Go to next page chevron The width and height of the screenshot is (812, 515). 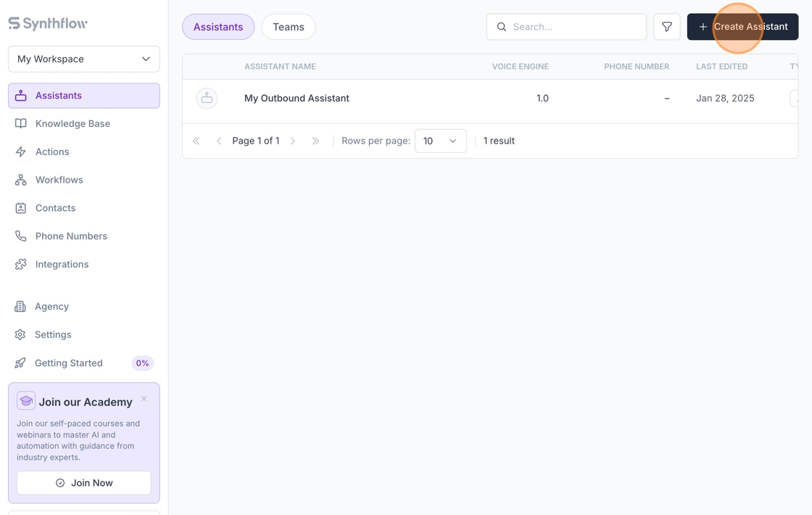293,141
